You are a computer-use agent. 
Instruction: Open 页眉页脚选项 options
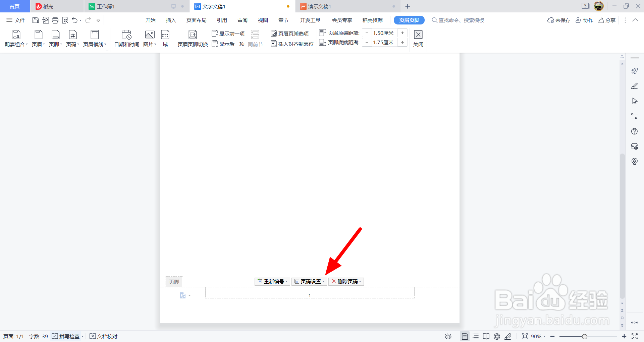[290, 34]
